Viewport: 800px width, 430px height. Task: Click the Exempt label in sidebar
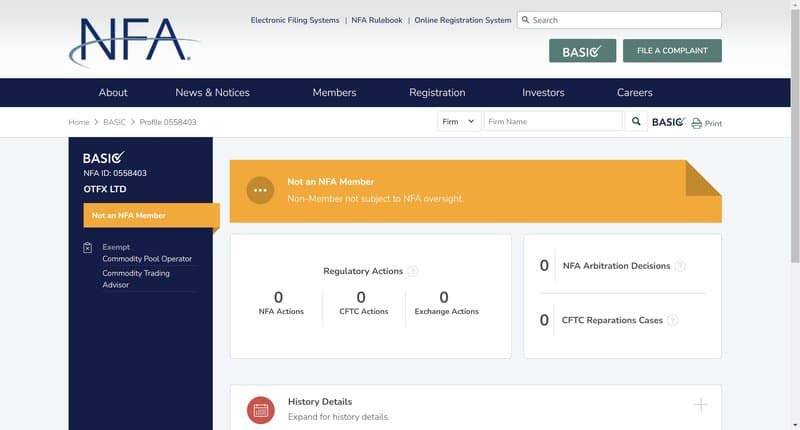click(x=116, y=247)
